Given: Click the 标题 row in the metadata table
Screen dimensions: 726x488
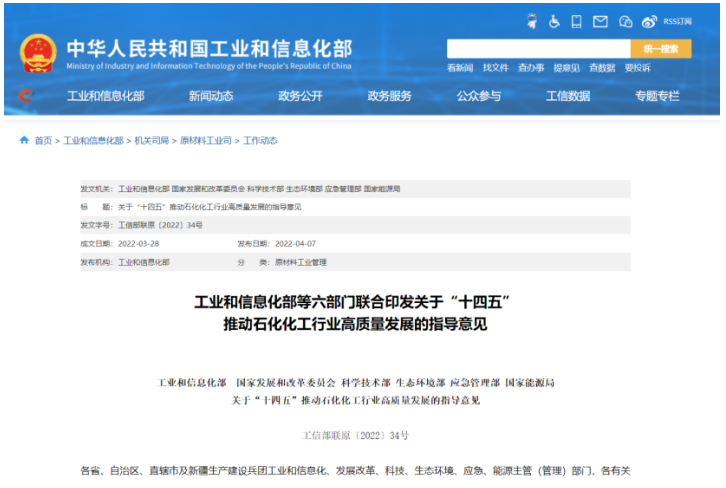Looking at the screenshot, I should 355,206.
